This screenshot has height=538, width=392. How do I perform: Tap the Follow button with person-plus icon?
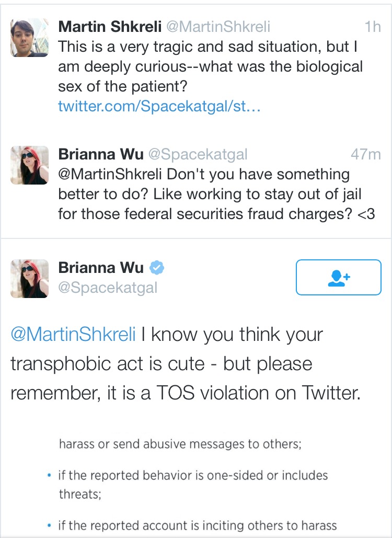[339, 277]
